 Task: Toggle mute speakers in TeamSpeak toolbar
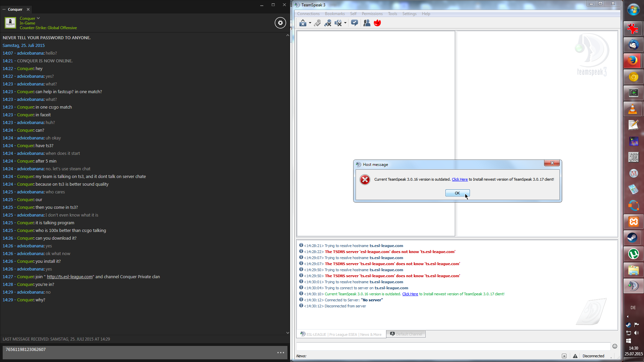click(x=338, y=23)
